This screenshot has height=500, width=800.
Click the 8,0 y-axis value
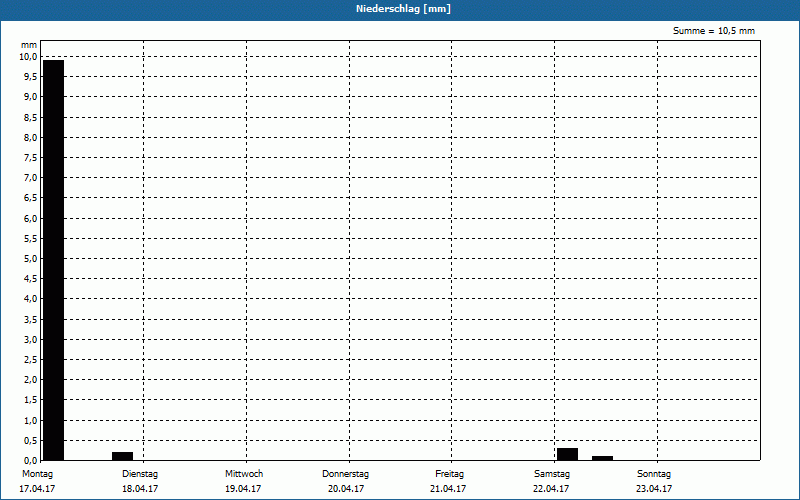[x=30, y=137]
